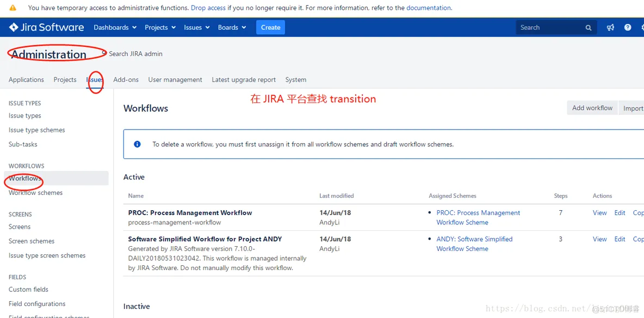Click the Assigned Schemes column header
644x318 pixels.
click(x=453, y=196)
